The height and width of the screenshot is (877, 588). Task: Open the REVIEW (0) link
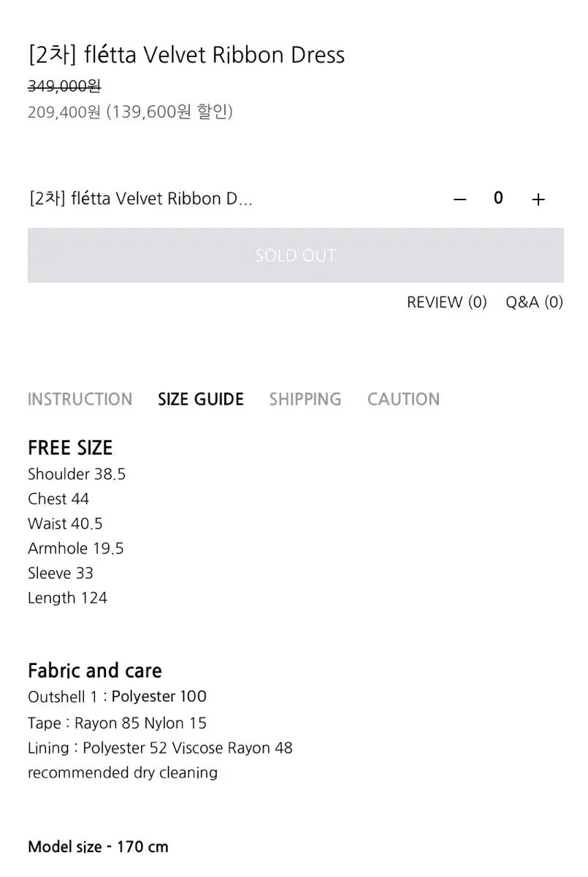(x=446, y=302)
